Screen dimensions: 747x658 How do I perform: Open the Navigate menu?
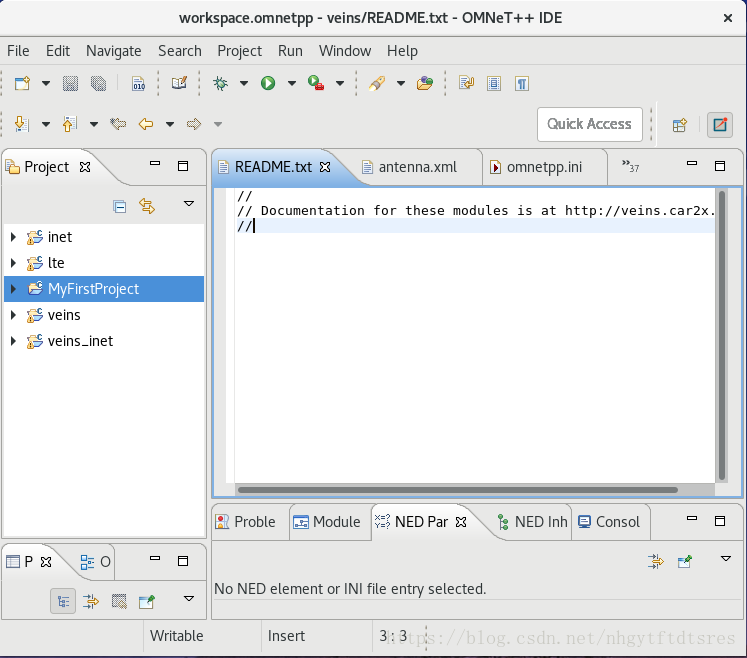point(113,51)
